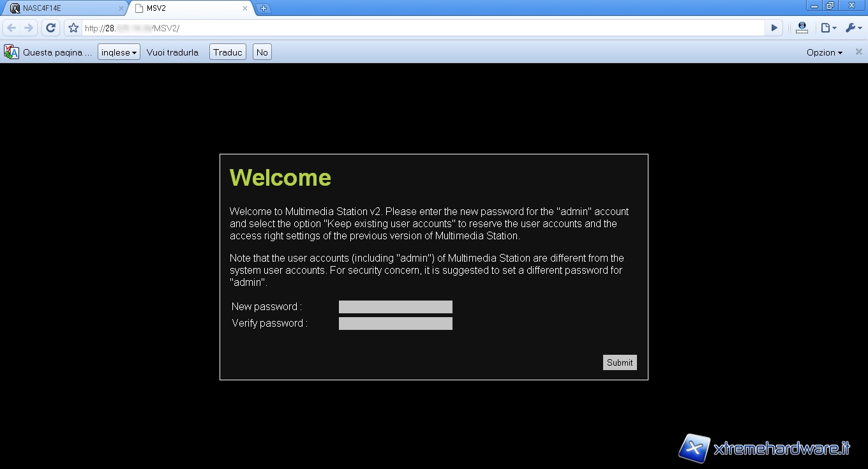Image resolution: width=868 pixels, height=469 pixels.
Task: Decline translation with the No button
Action: click(x=262, y=52)
